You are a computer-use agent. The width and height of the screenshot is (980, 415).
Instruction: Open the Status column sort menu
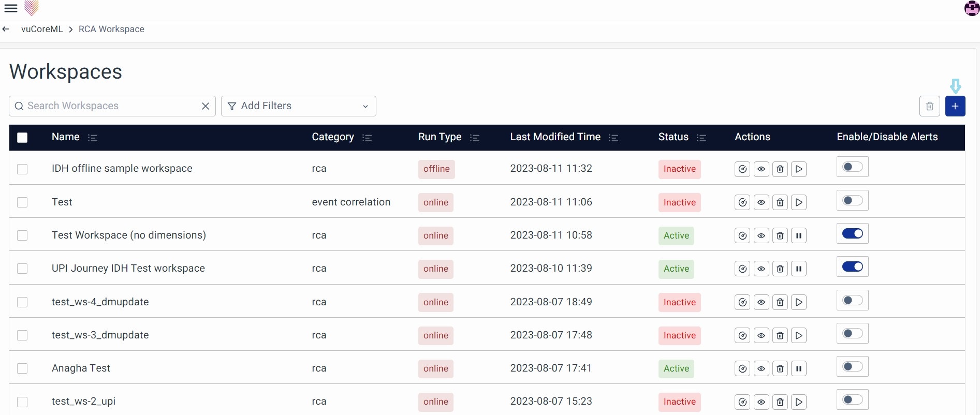tap(701, 138)
